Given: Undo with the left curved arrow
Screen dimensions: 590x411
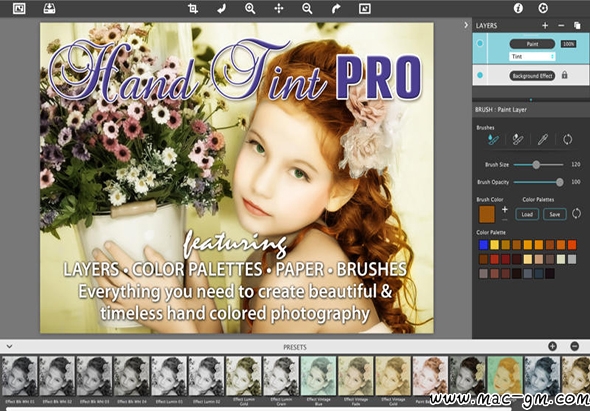Looking at the screenshot, I should click(x=222, y=8).
